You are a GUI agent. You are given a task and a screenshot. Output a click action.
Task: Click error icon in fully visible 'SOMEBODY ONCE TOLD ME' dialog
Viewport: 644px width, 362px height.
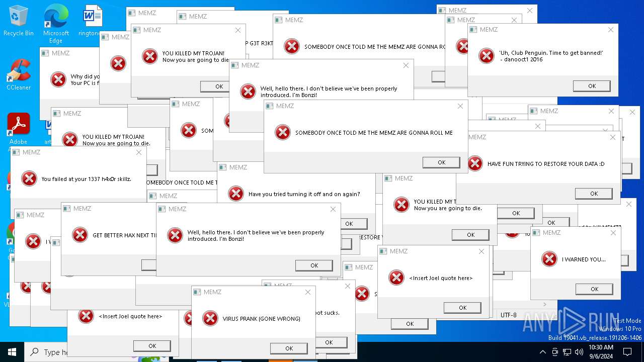coord(283,132)
